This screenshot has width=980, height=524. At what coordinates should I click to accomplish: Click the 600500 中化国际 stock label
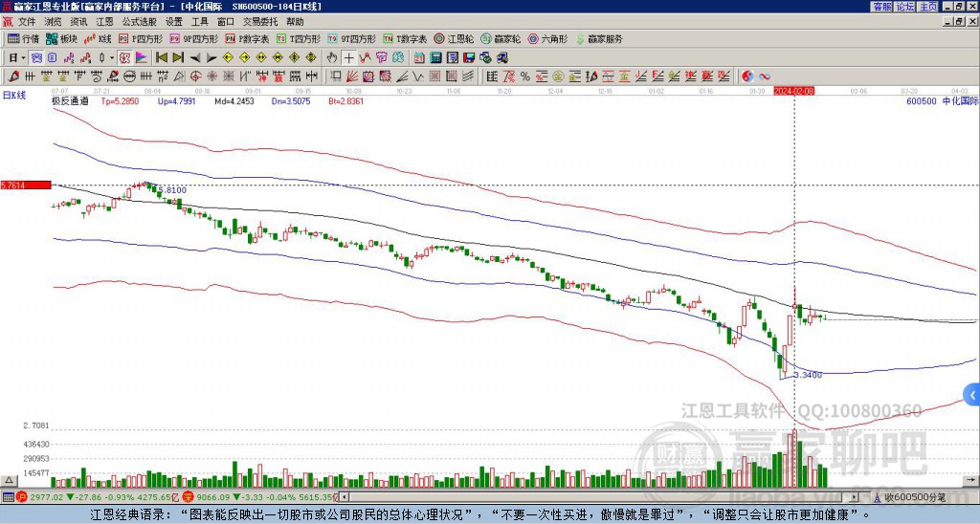tap(942, 100)
